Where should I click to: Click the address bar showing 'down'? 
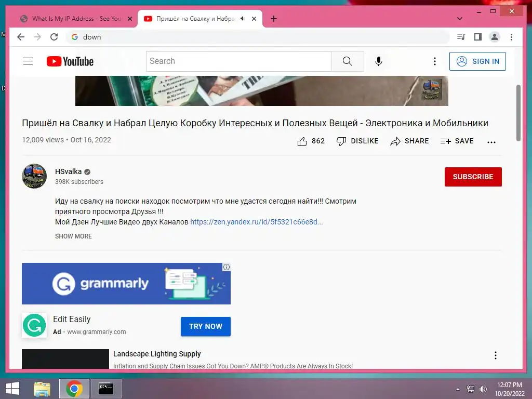click(258, 37)
